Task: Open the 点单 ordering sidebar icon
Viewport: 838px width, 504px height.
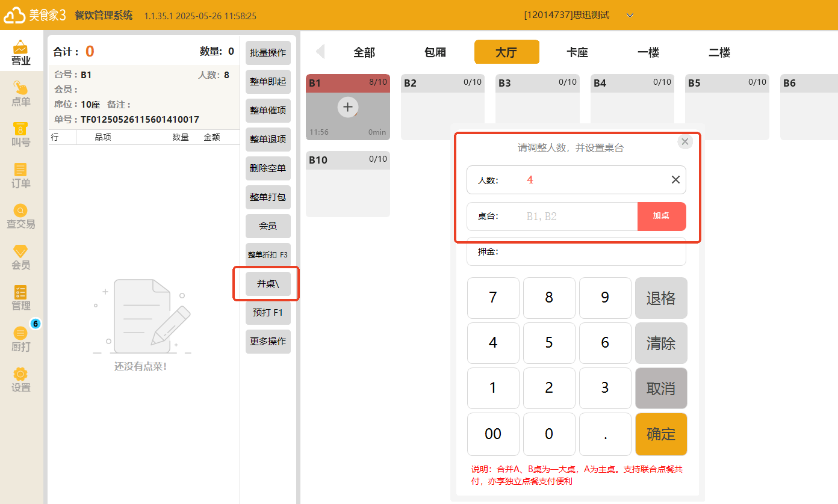Action: pyautogui.click(x=21, y=94)
